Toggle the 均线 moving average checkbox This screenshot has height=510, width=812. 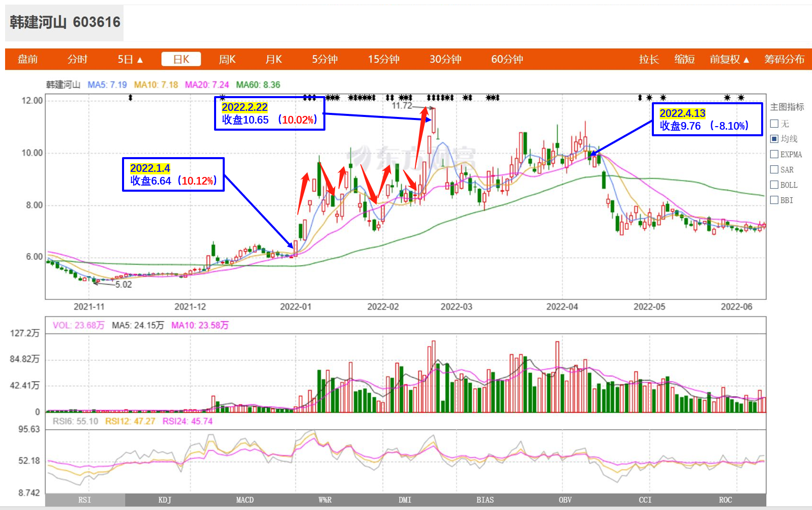pyautogui.click(x=774, y=139)
